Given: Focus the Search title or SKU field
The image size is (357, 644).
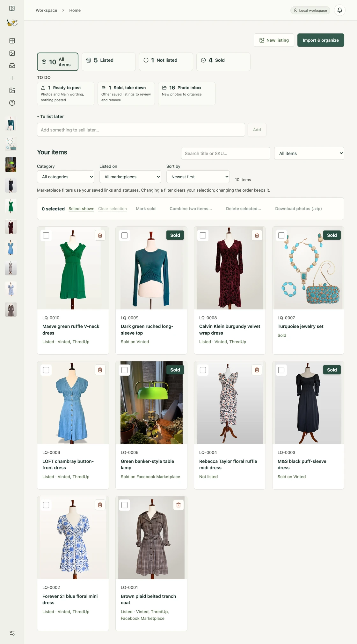Looking at the screenshot, I should click(226, 153).
